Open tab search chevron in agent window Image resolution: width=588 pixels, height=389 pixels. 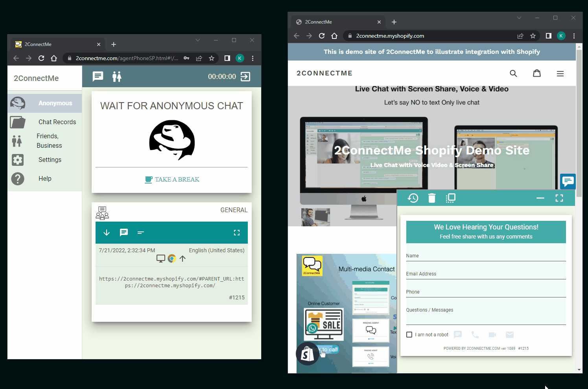198,40
